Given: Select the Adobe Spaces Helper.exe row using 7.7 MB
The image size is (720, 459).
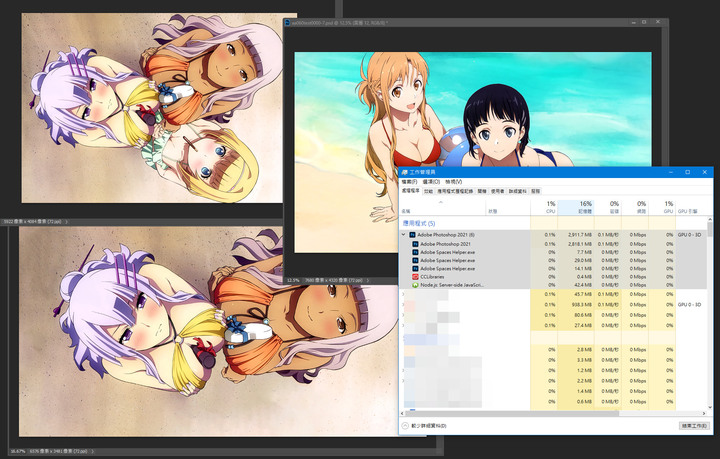Looking at the screenshot, I should 553,252.
